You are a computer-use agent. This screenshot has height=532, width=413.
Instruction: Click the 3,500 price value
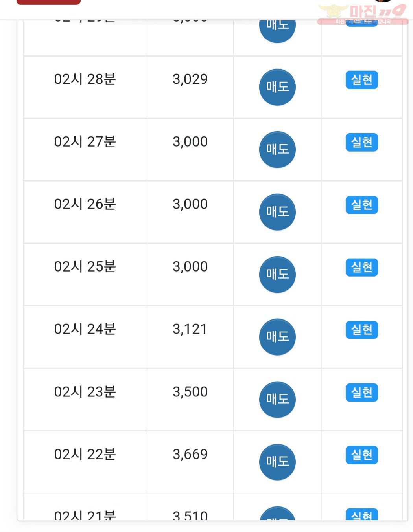pyautogui.click(x=190, y=392)
